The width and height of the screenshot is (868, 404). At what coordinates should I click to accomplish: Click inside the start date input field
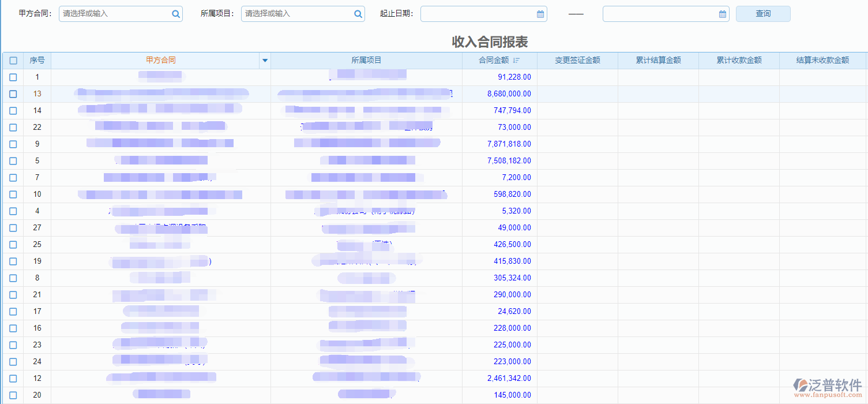(479, 13)
